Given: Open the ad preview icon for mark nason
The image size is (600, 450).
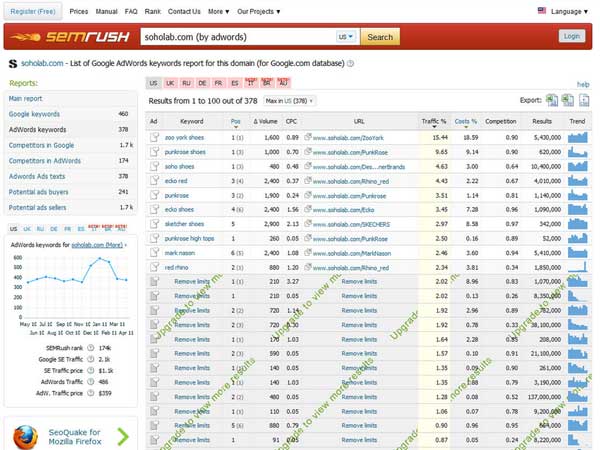Looking at the screenshot, I should (154, 253).
